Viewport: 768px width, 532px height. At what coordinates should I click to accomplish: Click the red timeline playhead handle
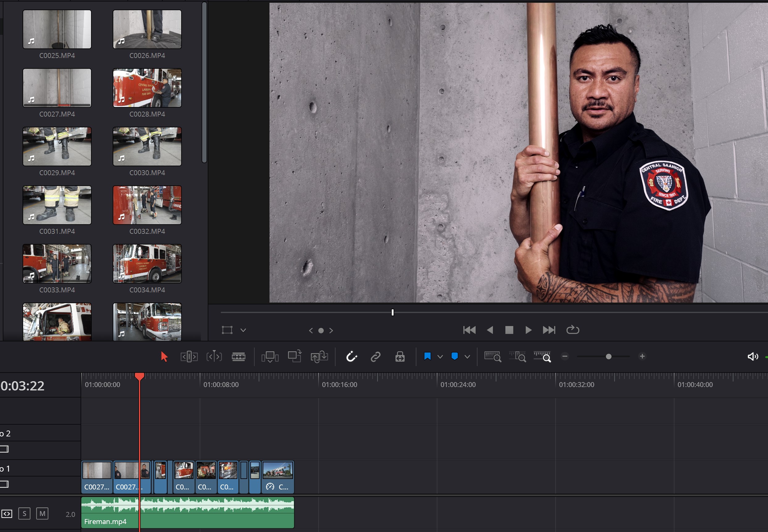(x=140, y=377)
